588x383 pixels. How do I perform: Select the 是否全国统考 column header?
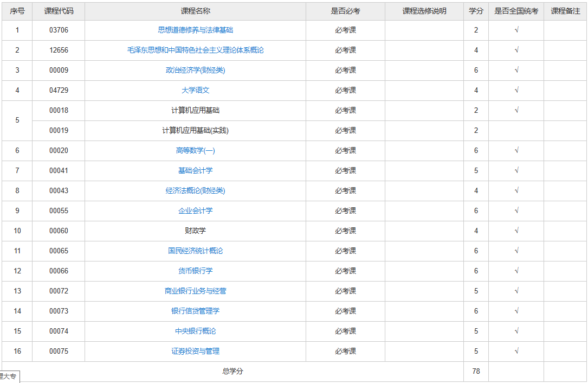516,10
